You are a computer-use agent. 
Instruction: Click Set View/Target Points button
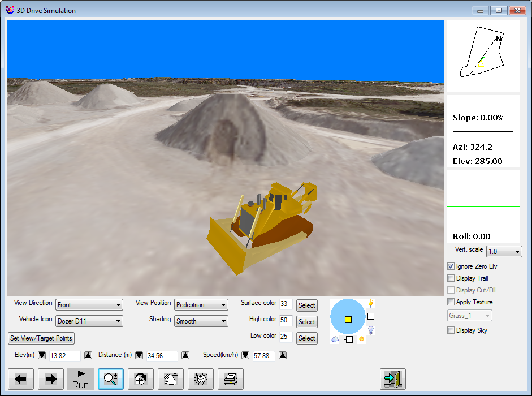tap(41, 338)
